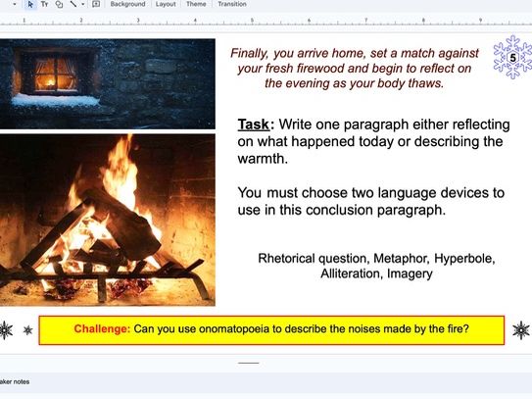Click into the speaker notes field
The width and height of the screenshot is (532, 399).
tap(266, 382)
